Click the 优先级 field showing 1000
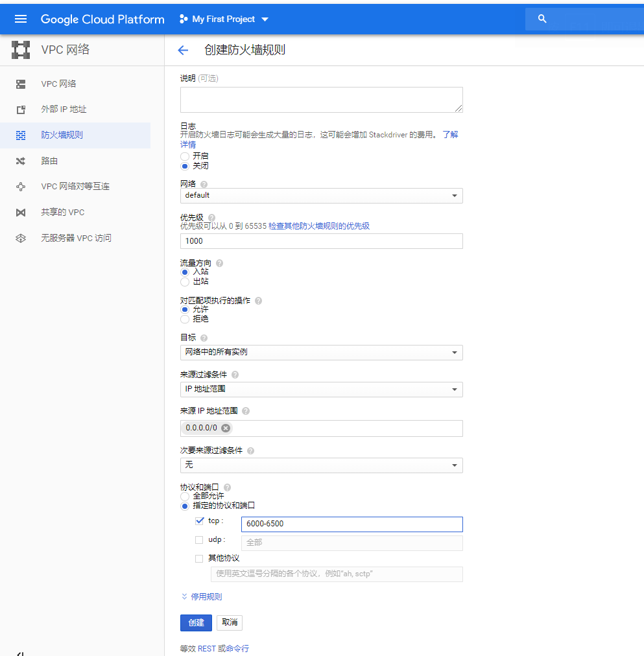Screen dimensions: 644x656 coord(322,241)
